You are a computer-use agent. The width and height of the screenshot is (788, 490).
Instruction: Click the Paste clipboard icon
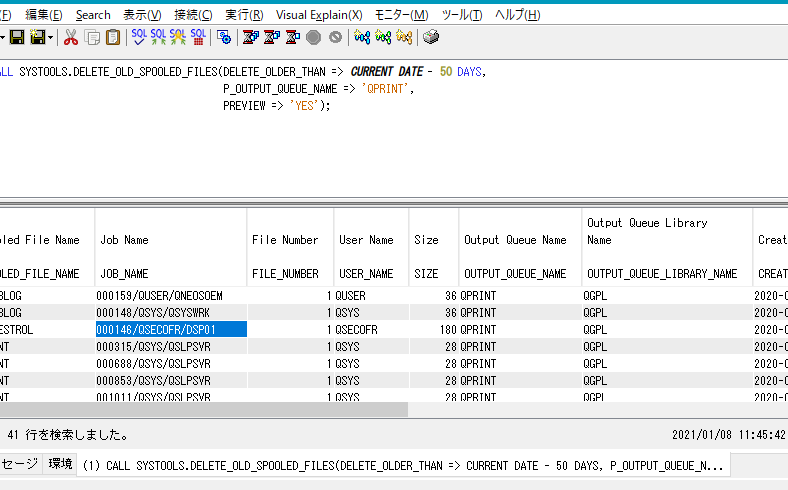113,37
